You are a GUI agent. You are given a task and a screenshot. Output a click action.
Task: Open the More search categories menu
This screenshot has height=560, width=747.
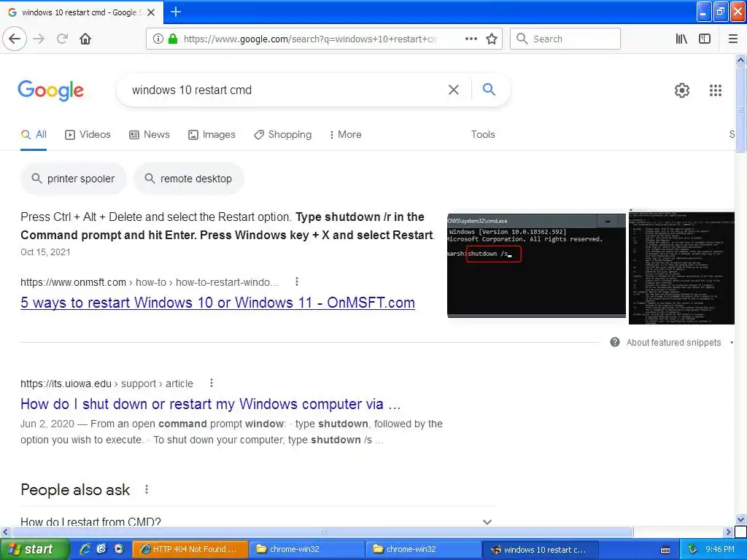345,135
